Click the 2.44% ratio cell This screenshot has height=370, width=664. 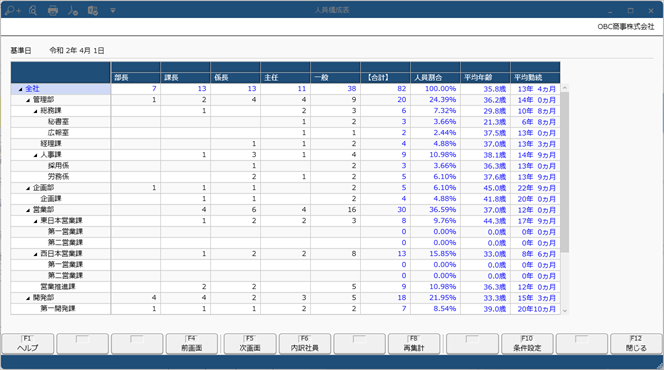pos(435,133)
